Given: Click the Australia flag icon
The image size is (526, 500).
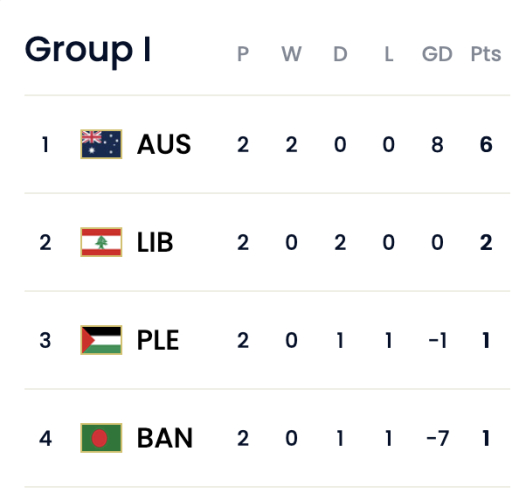Looking at the screenshot, I should 101,144.
